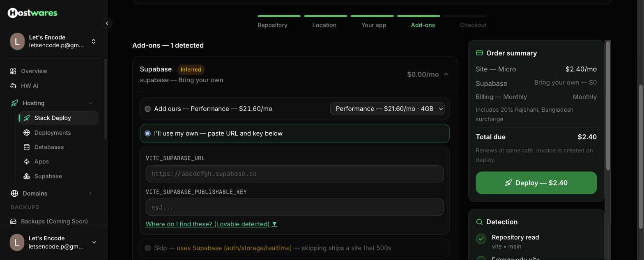
Task: Click the Bring your own — $0 value
Action: [x=565, y=83]
